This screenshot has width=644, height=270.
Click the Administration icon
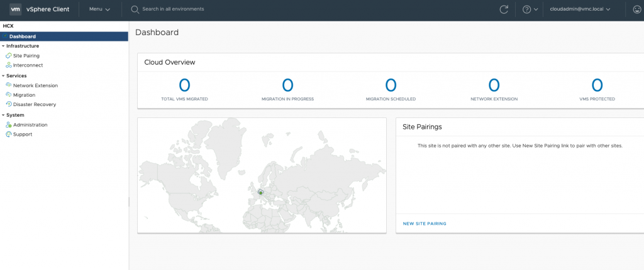[9, 125]
